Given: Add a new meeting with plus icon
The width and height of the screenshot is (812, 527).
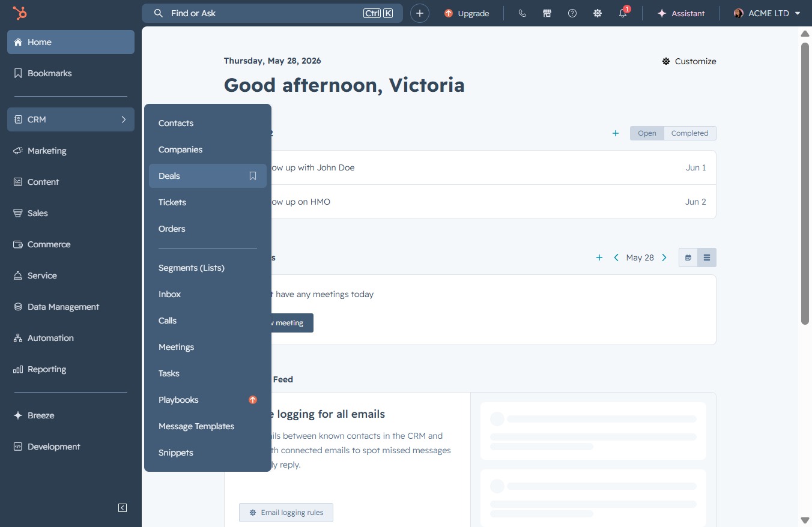Looking at the screenshot, I should click(599, 257).
